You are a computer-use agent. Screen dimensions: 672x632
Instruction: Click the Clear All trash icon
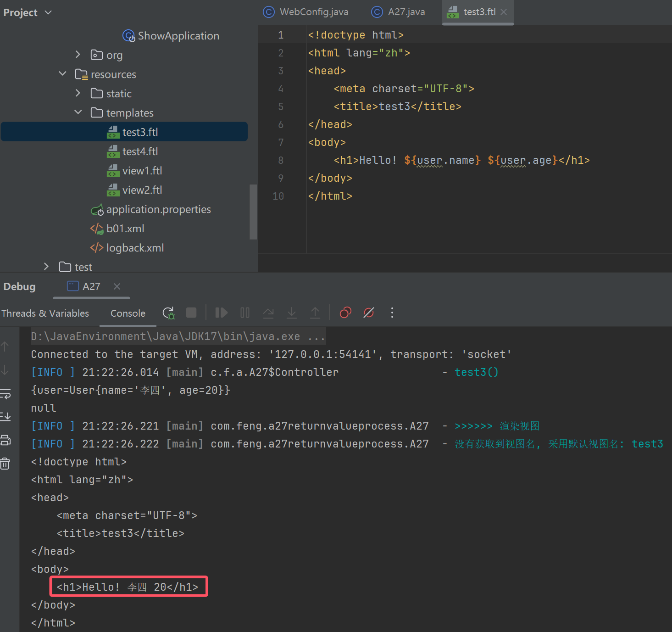[5, 464]
